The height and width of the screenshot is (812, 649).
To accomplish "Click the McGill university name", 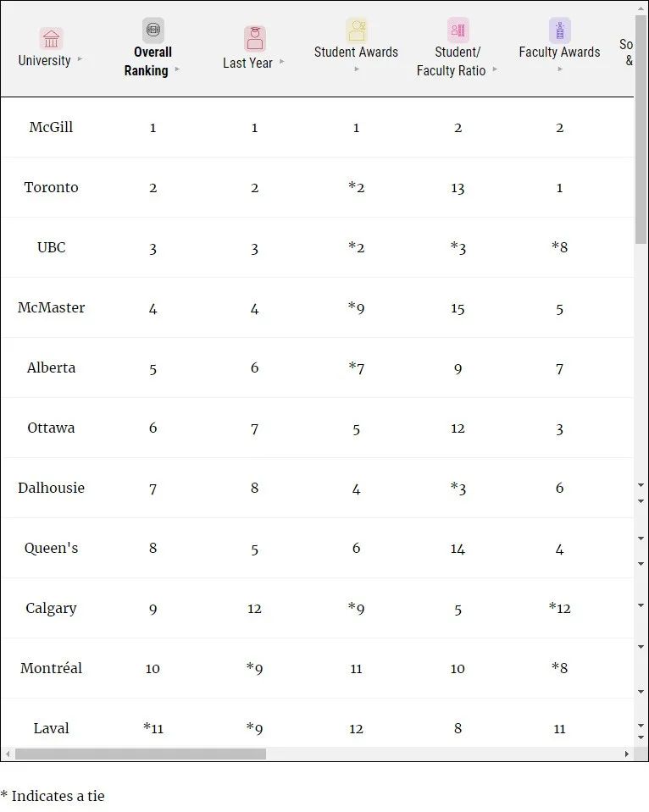I will [x=51, y=127].
